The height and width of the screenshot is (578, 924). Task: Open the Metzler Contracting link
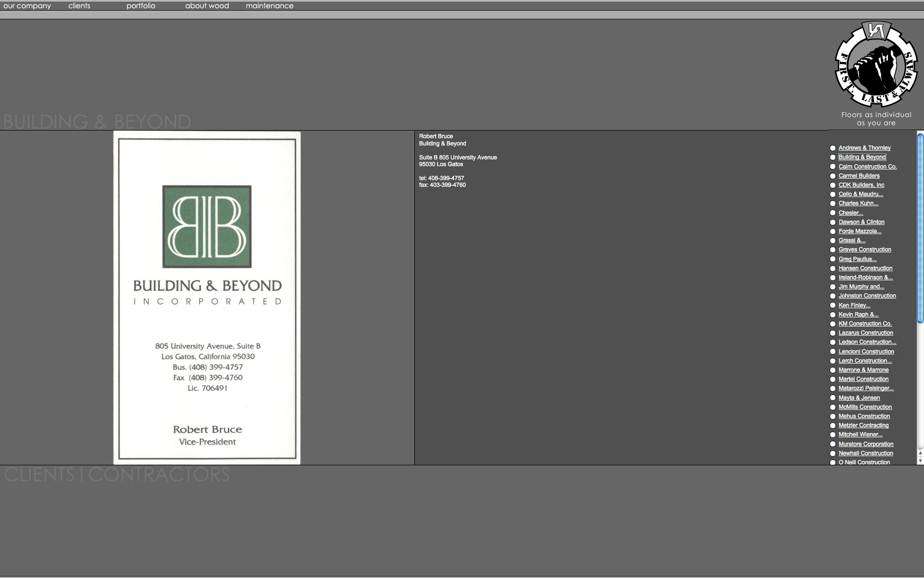coord(863,425)
